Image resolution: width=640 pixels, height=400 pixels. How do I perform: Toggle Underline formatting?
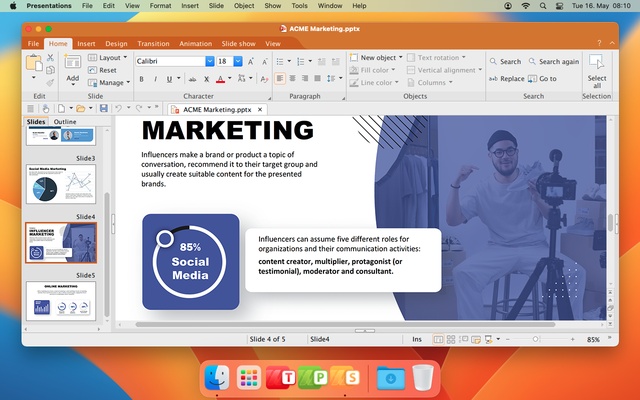coord(169,79)
